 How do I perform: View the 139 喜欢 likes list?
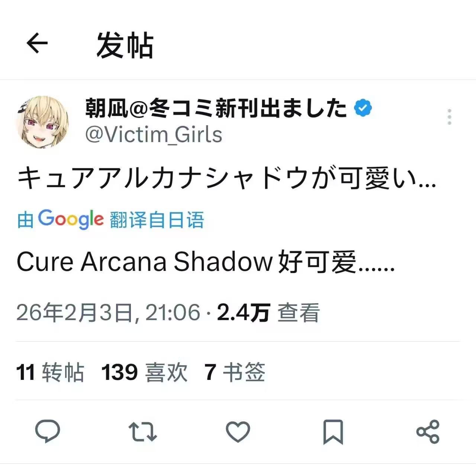point(144,372)
